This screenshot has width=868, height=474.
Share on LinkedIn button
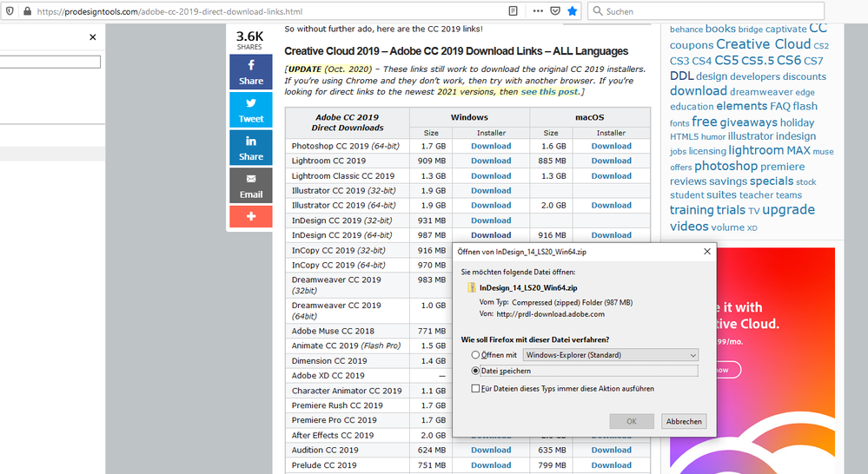pyautogui.click(x=251, y=148)
